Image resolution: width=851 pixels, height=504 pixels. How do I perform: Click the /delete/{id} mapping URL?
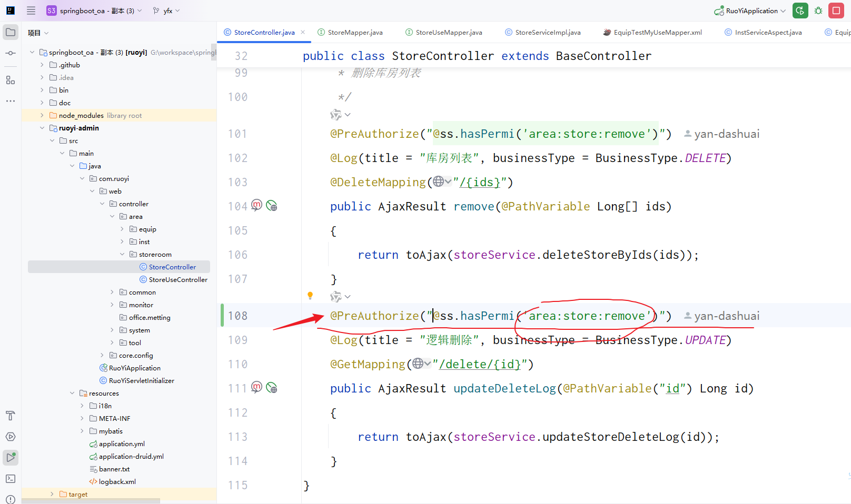(x=480, y=364)
